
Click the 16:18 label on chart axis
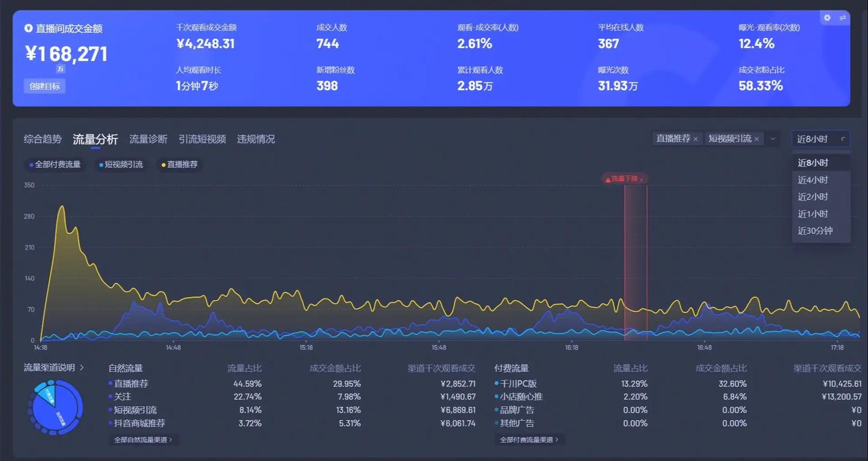571,347
